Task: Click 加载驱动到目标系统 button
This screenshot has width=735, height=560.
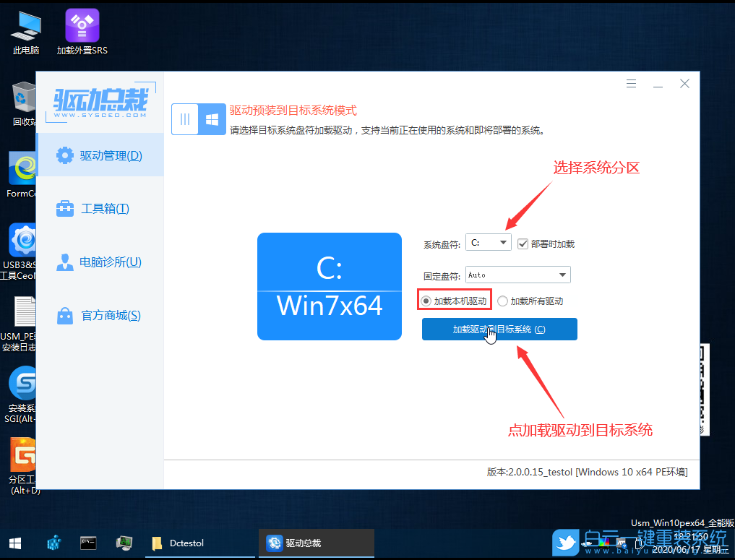Action: tap(499, 329)
